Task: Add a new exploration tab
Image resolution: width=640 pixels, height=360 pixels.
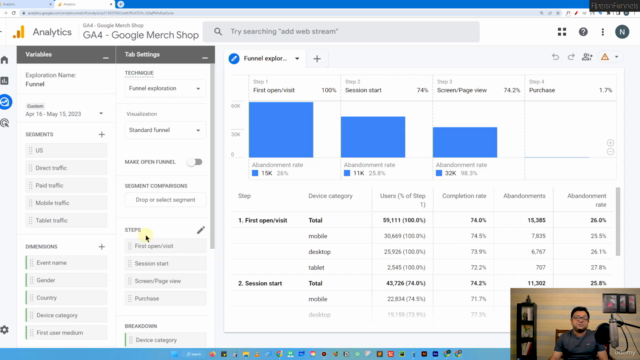Action: click(x=317, y=59)
